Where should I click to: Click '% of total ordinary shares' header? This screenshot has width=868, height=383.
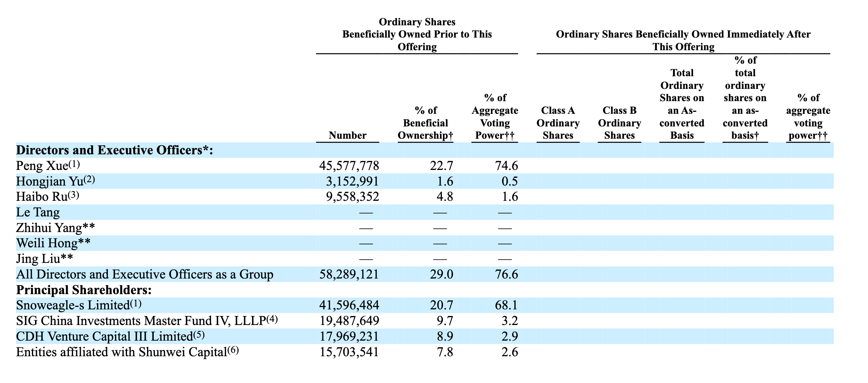pos(745,98)
